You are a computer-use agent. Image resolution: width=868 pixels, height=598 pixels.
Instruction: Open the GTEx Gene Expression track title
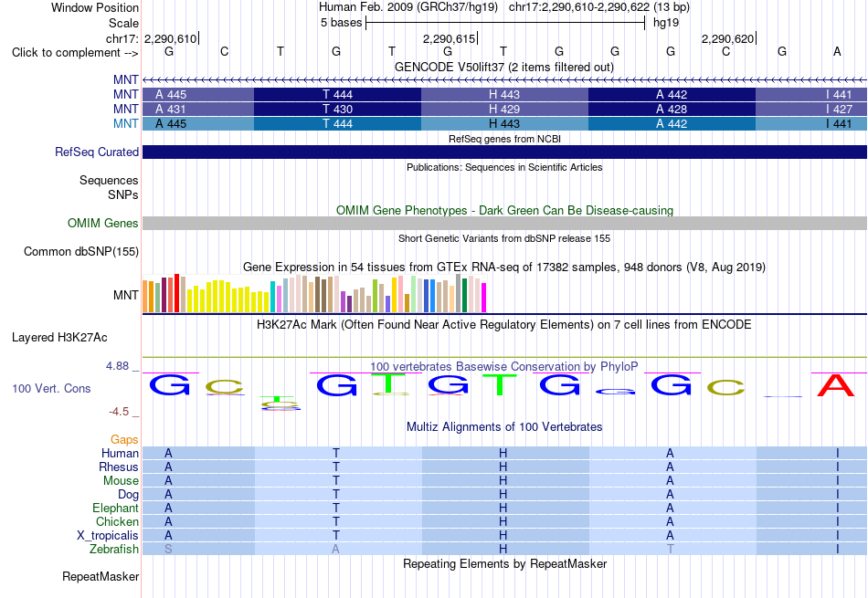504,268
